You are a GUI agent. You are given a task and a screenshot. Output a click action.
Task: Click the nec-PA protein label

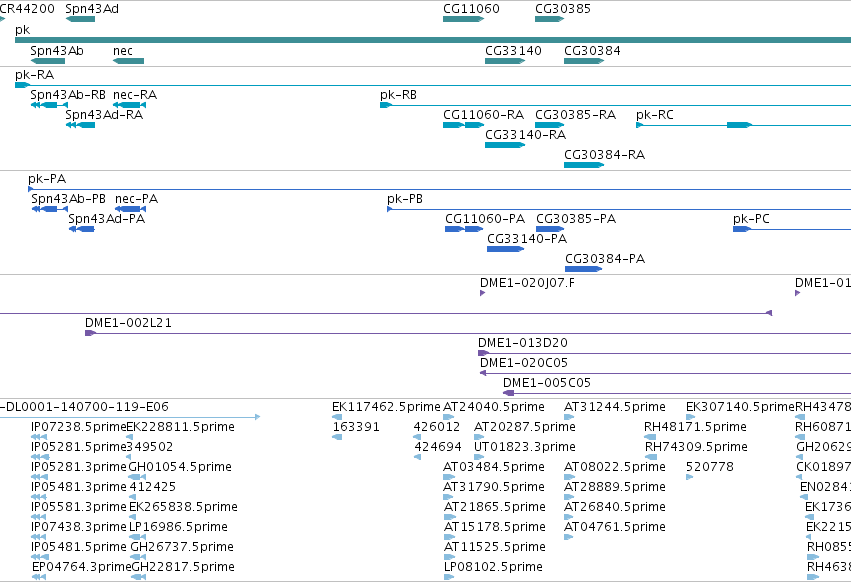[x=136, y=199]
